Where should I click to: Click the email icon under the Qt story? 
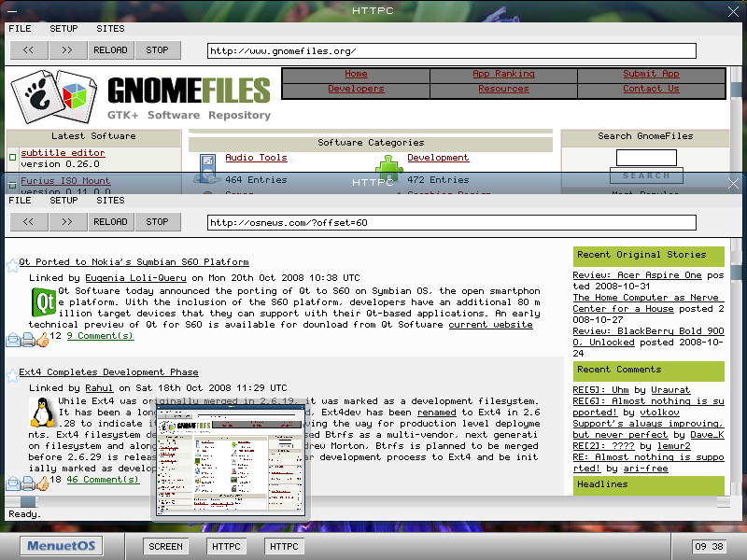(13, 340)
